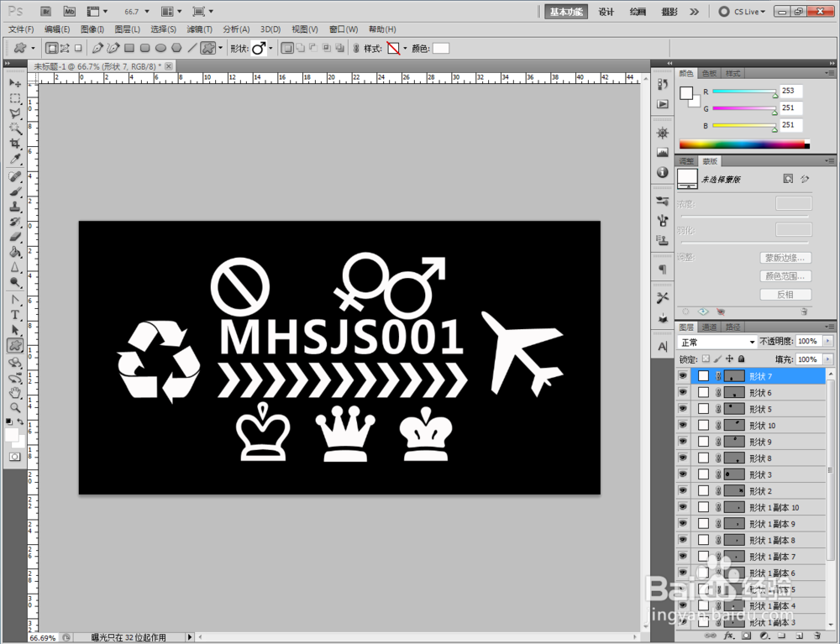Open the Character panel icon
The height and width of the screenshot is (644, 840).
[x=663, y=347]
